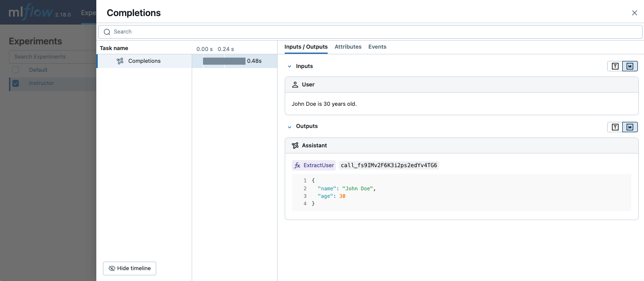Click the search magnifier in the trace search bar
The image size is (644, 281).
pos(107,32)
